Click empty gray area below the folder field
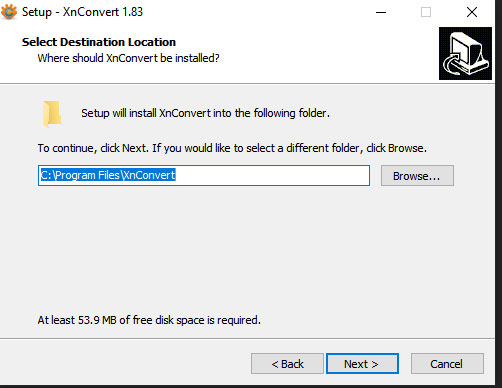The height and width of the screenshot is (388, 502). pyautogui.click(x=247, y=250)
